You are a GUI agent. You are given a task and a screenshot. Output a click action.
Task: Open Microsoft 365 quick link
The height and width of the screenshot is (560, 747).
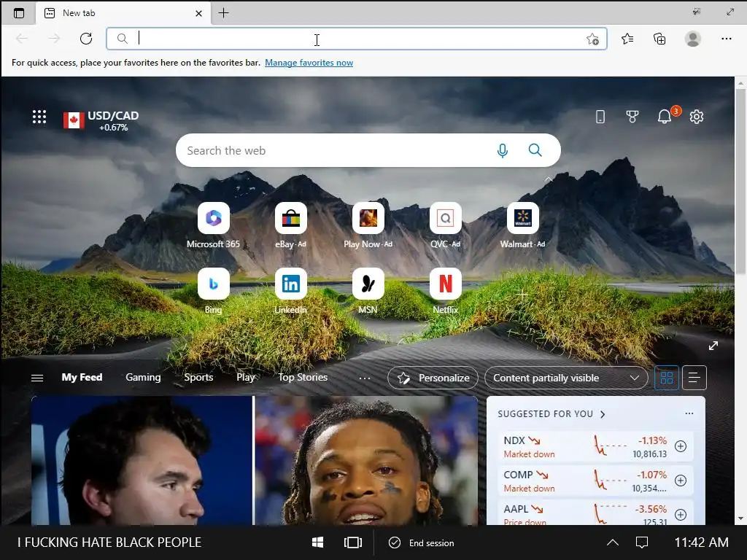pos(213,225)
